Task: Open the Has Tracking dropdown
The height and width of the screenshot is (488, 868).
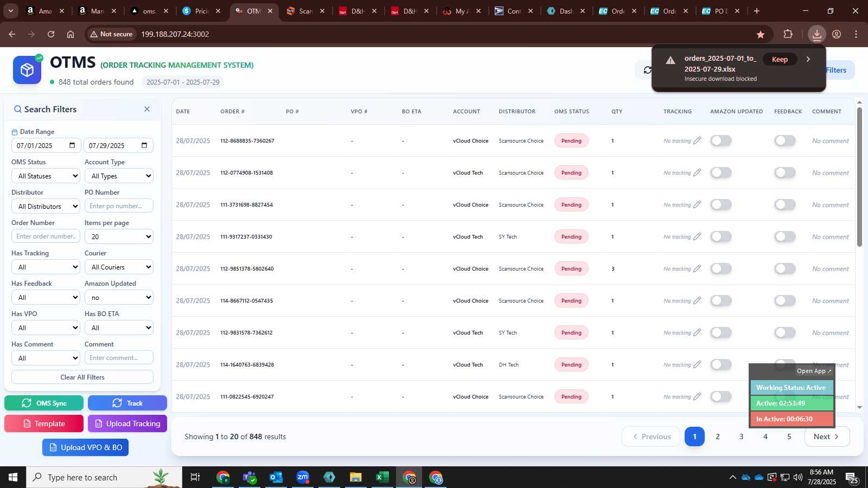Action: coord(46,267)
